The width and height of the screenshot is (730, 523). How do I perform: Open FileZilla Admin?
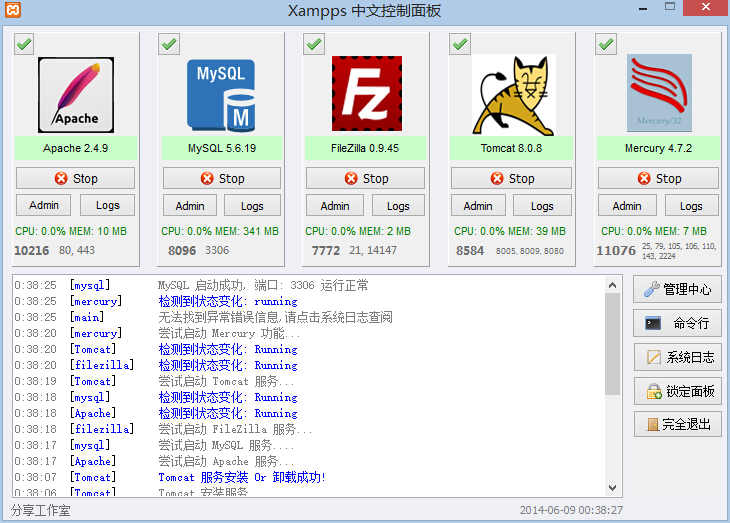335,206
